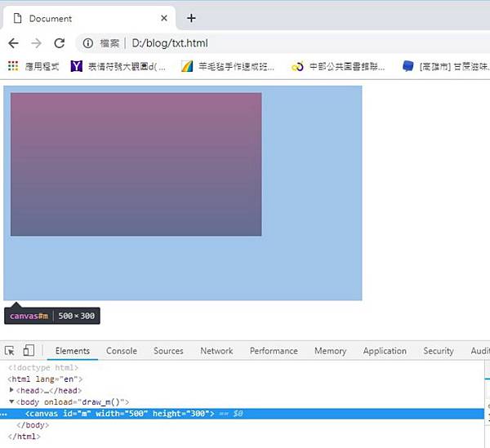Open the Performance panel tab
Image resolution: width=490 pixels, height=448 pixels.
pyautogui.click(x=274, y=351)
